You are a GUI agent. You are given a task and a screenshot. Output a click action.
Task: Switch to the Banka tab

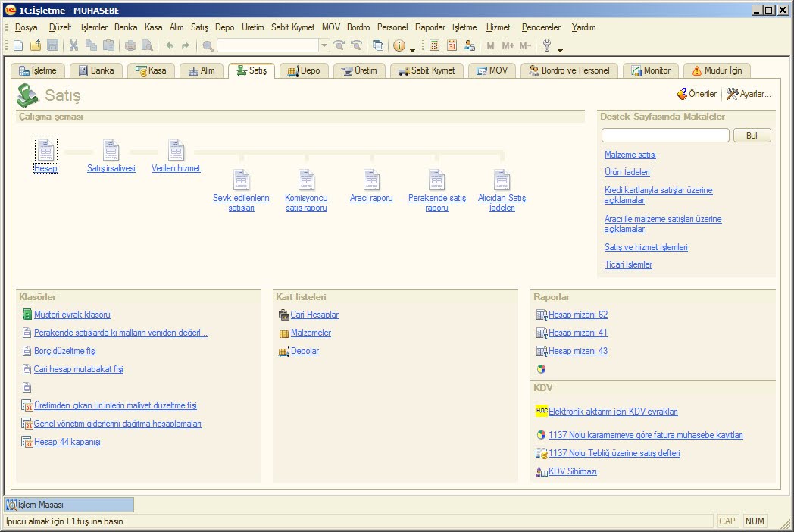pos(97,70)
